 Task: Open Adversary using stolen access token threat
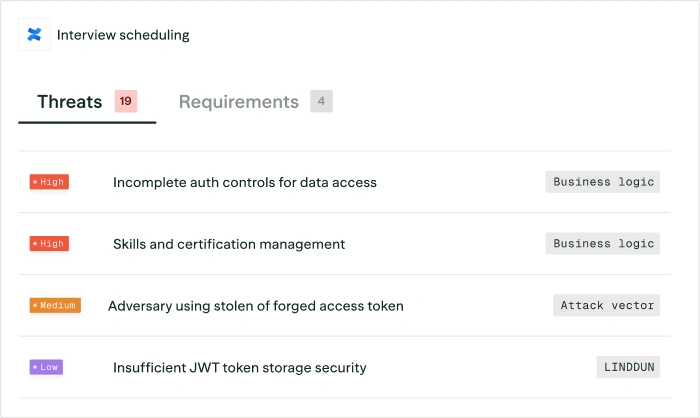pyautogui.click(x=256, y=306)
